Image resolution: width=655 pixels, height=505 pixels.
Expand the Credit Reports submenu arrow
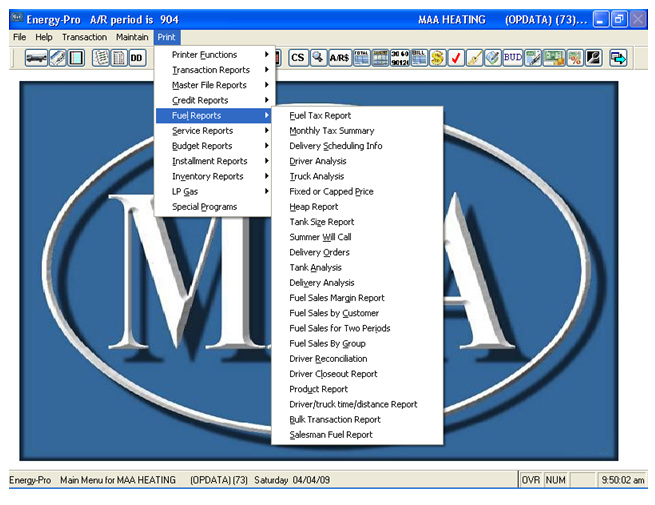(267, 100)
